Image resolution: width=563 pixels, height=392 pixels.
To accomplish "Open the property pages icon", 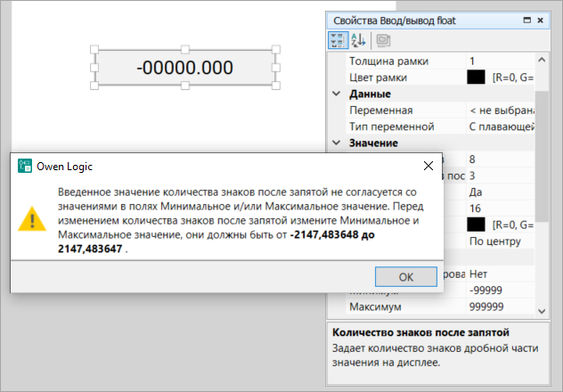I will click(383, 40).
